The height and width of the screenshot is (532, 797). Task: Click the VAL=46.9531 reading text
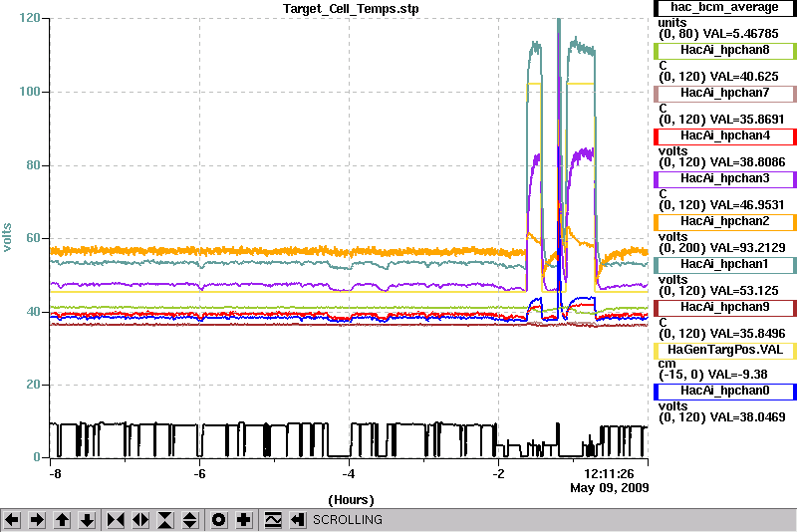pyautogui.click(x=748, y=205)
